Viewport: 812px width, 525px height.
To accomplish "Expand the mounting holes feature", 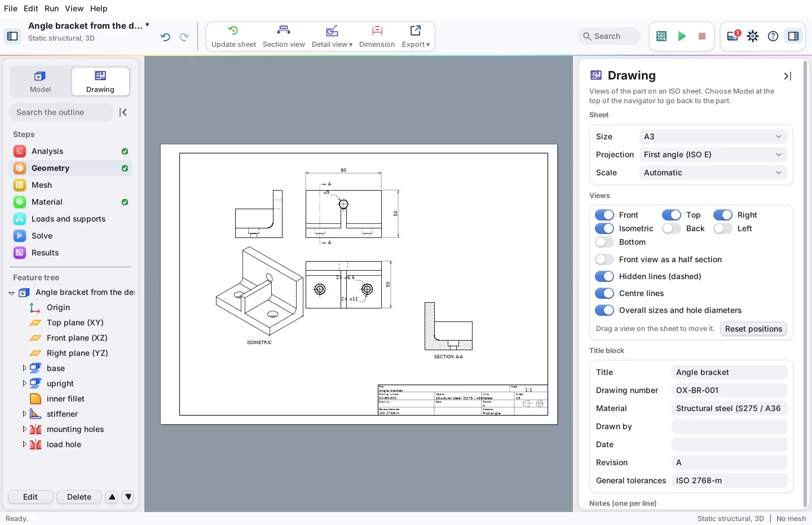I will (24, 429).
